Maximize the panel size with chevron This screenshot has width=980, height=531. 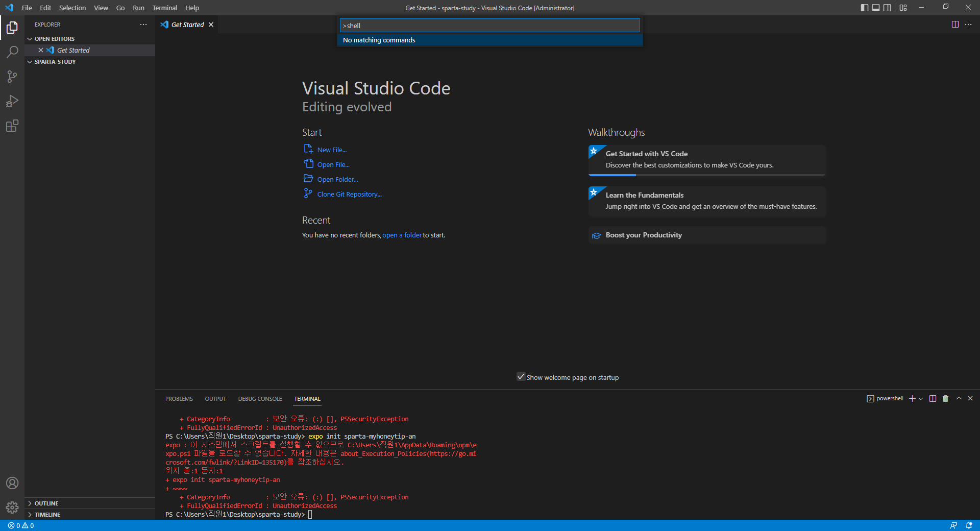tap(959, 399)
